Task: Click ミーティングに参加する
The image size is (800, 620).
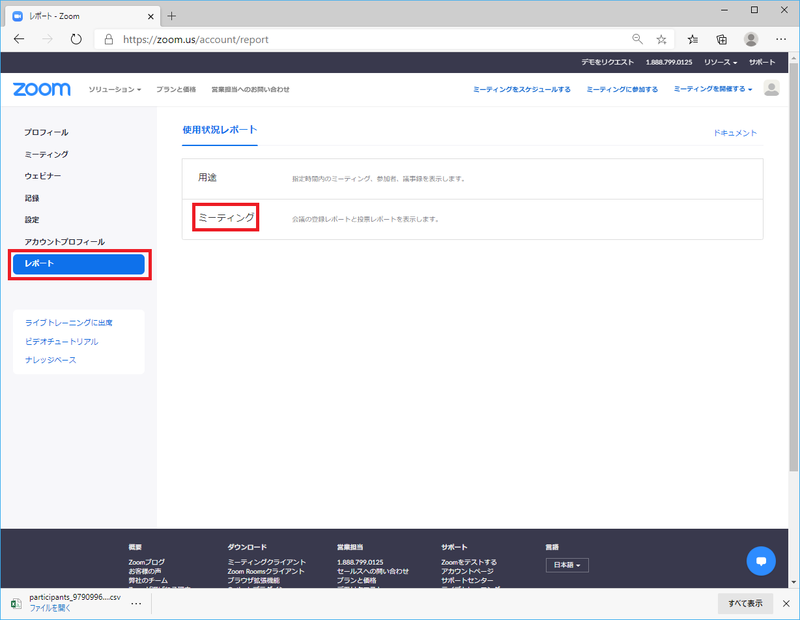Action: tap(622, 89)
